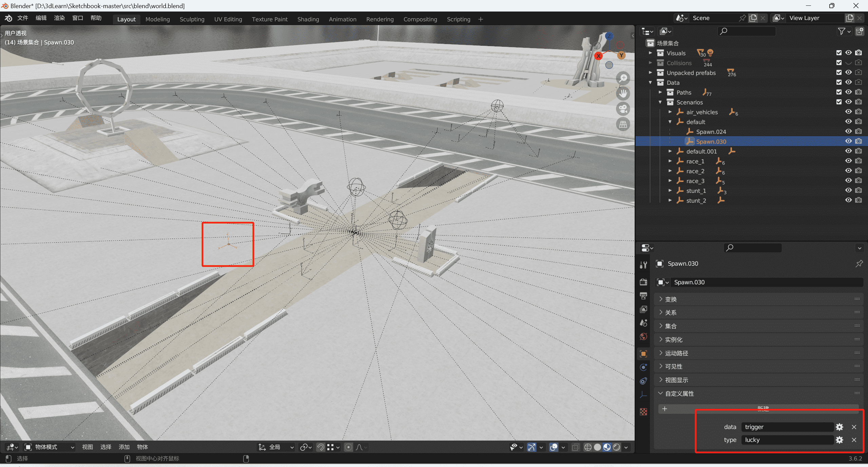This screenshot has width=868, height=467.
Task: Collapse the Scenarios collection
Action: [x=660, y=102]
